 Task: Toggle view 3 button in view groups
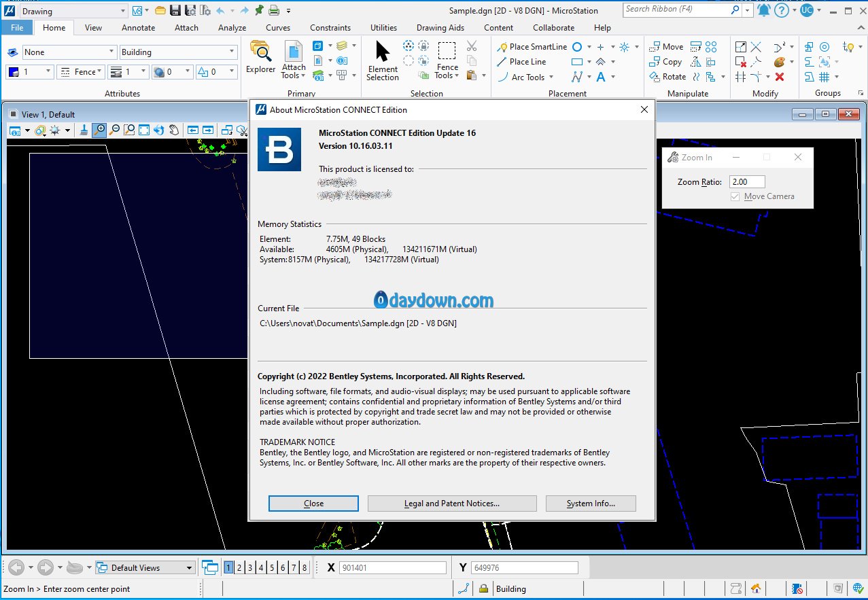click(x=250, y=567)
